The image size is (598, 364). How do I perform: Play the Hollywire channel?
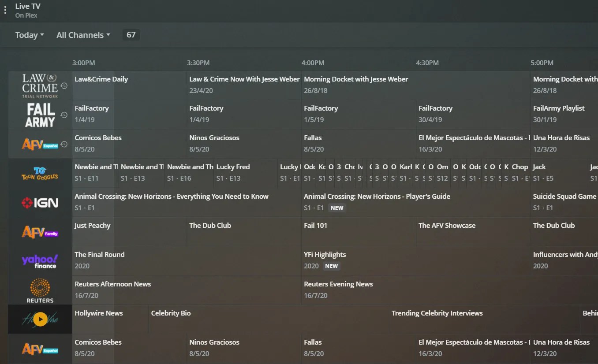pyautogui.click(x=40, y=319)
